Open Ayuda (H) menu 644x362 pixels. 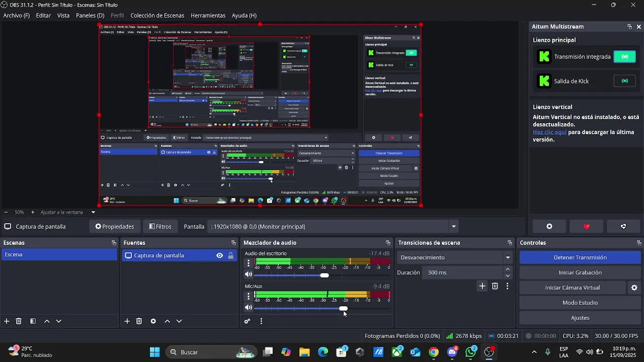click(244, 16)
